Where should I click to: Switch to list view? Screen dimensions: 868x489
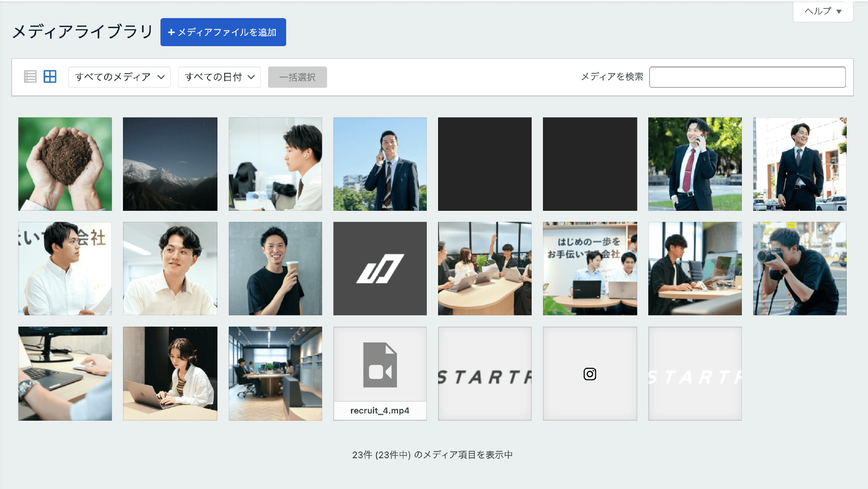click(x=30, y=77)
